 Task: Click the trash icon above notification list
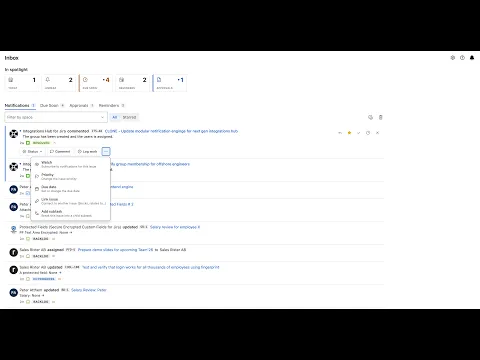point(381,117)
